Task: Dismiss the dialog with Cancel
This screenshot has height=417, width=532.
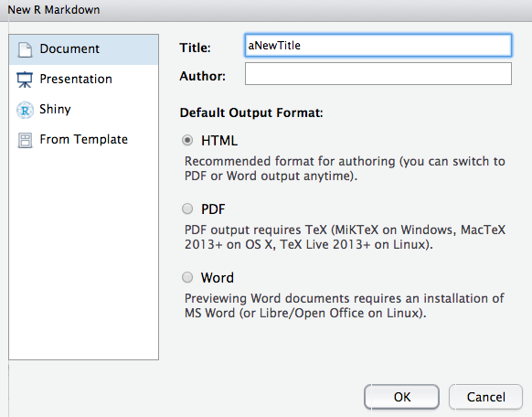Action: pos(486,397)
